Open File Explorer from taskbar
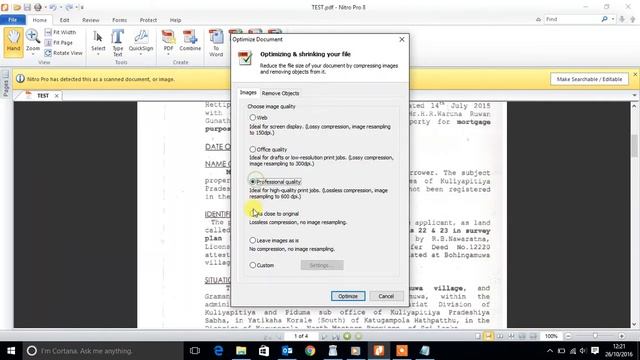 pos(241,351)
